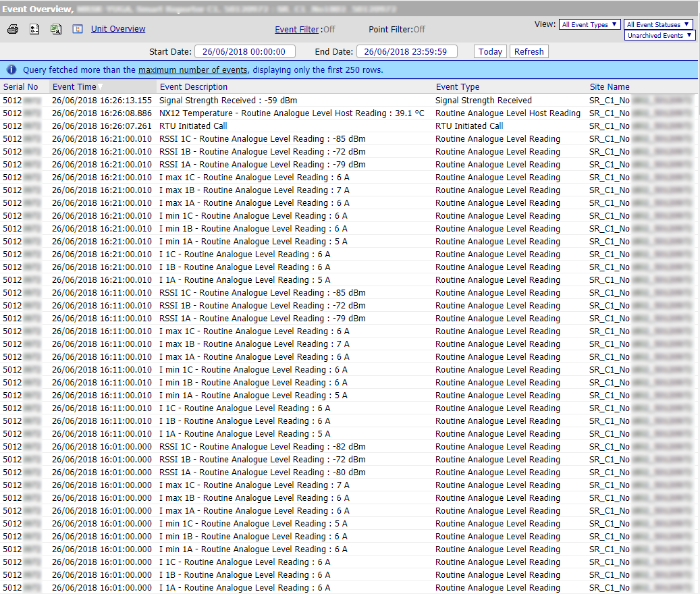Sort by Event Type column header

pos(458,87)
